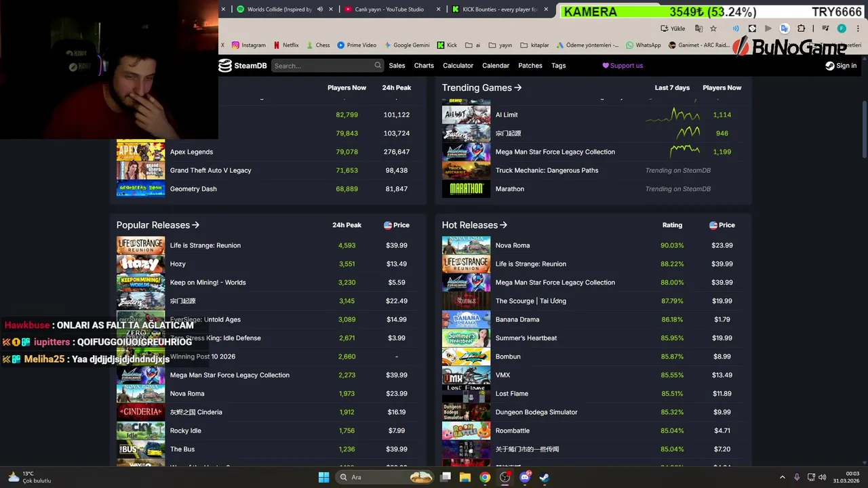This screenshot has width=868, height=488.
Task: Open the Hozy game thumbnail
Action: (140, 264)
